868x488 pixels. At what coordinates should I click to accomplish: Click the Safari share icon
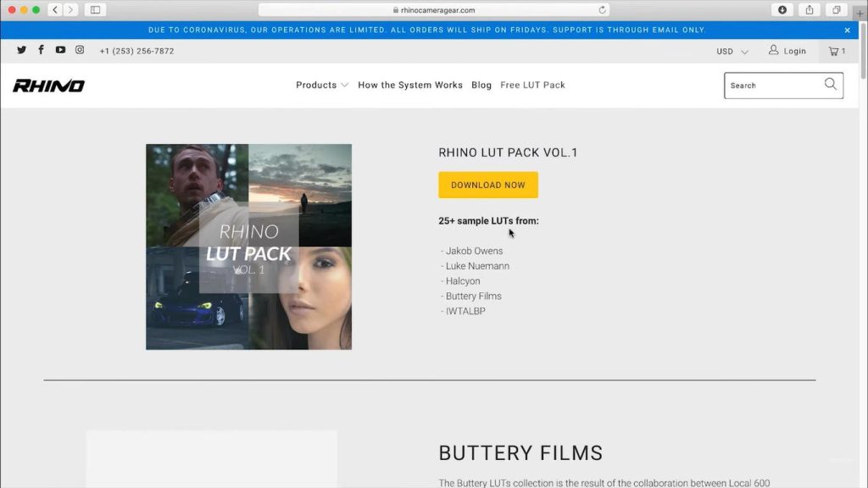[x=810, y=10]
